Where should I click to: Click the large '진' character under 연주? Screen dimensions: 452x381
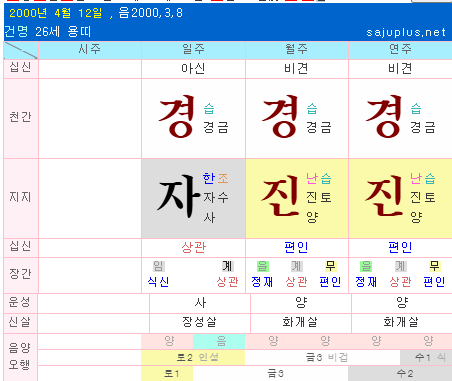click(384, 197)
